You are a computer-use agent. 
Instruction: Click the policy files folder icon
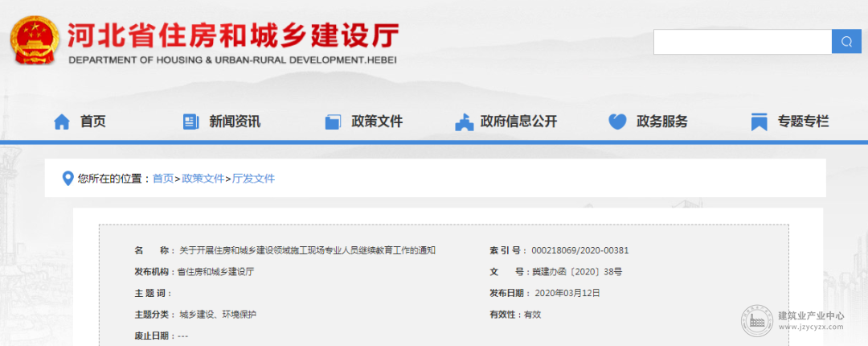pos(333,122)
